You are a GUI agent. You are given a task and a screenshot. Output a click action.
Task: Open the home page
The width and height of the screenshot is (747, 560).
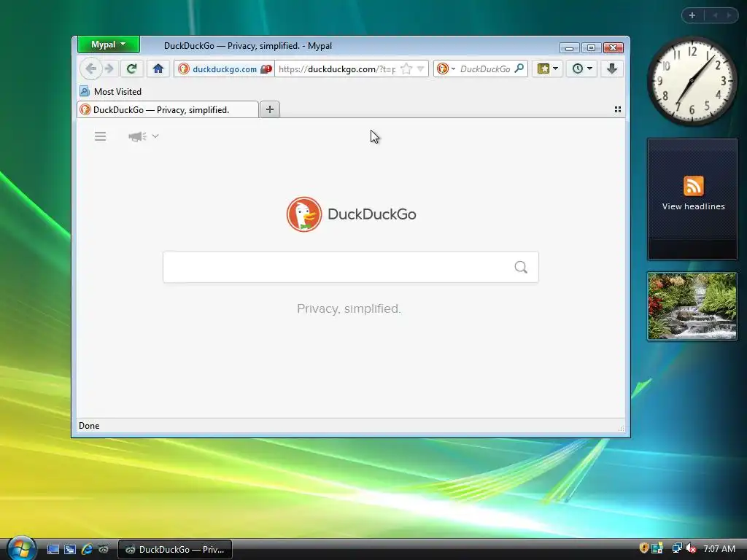click(x=158, y=69)
